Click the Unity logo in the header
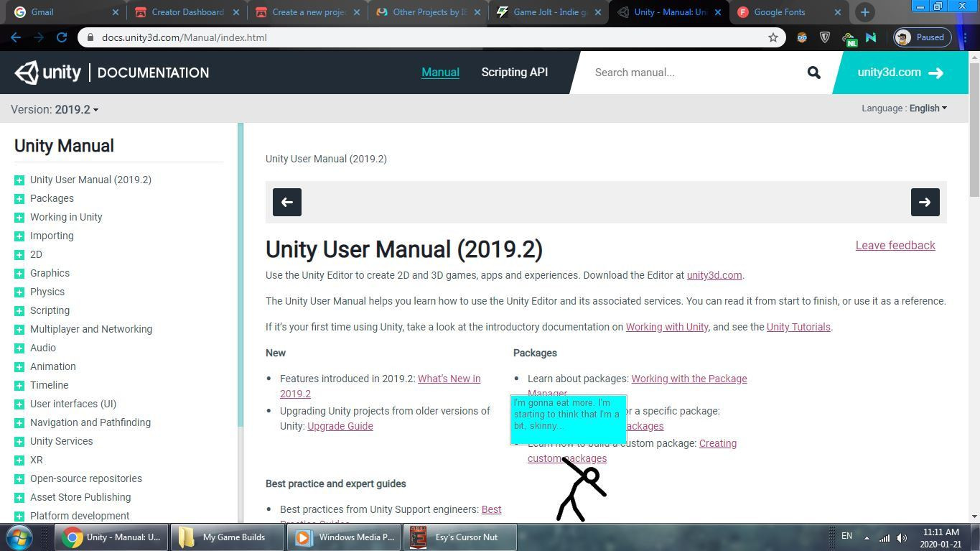Screen dimensions: 980x551 [x=49, y=73]
